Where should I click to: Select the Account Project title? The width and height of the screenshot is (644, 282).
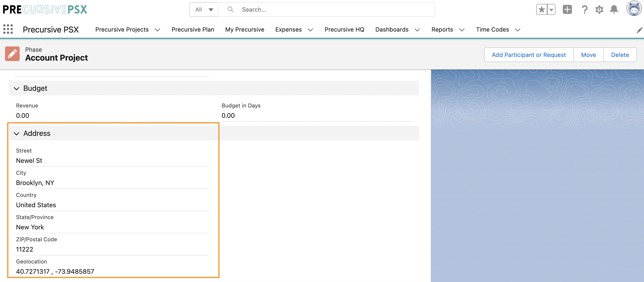coord(57,58)
